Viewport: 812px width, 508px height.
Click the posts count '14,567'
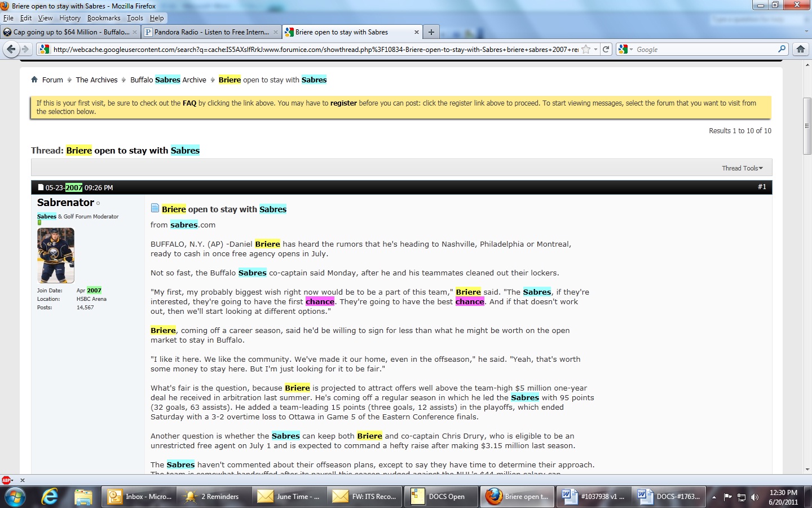pyautogui.click(x=85, y=308)
